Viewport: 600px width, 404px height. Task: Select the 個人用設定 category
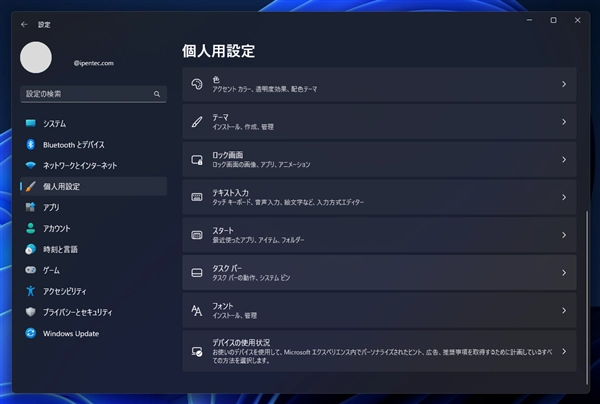93,186
